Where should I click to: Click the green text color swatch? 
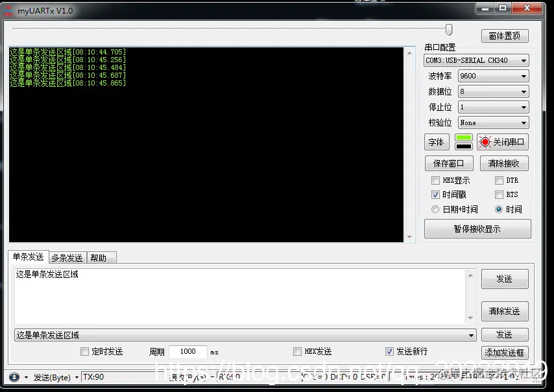tap(464, 137)
